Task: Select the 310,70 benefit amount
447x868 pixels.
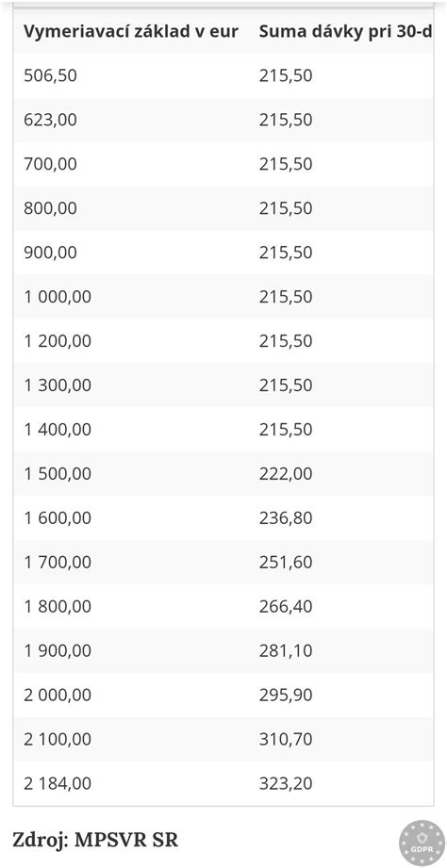Action: [286, 739]
